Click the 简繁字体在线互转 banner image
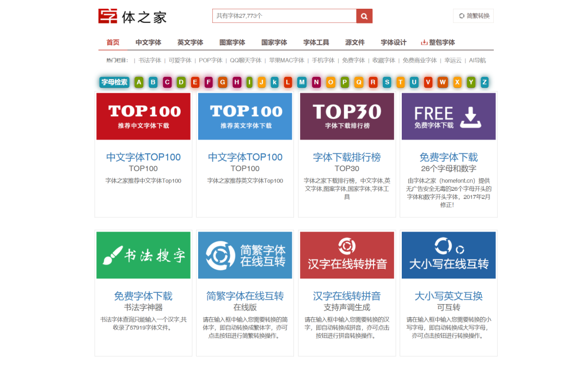588x369 pixels. [x=245, y=255]
